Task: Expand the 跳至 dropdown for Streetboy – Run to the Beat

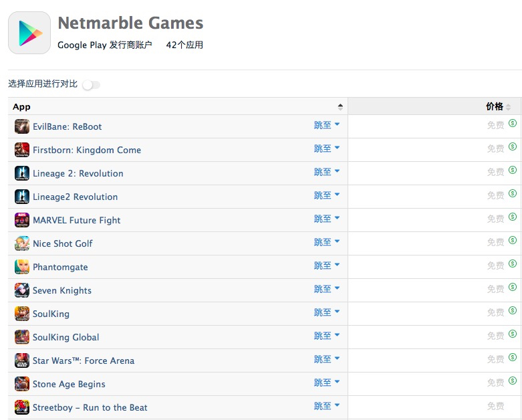Action: (x=327, y=406)
